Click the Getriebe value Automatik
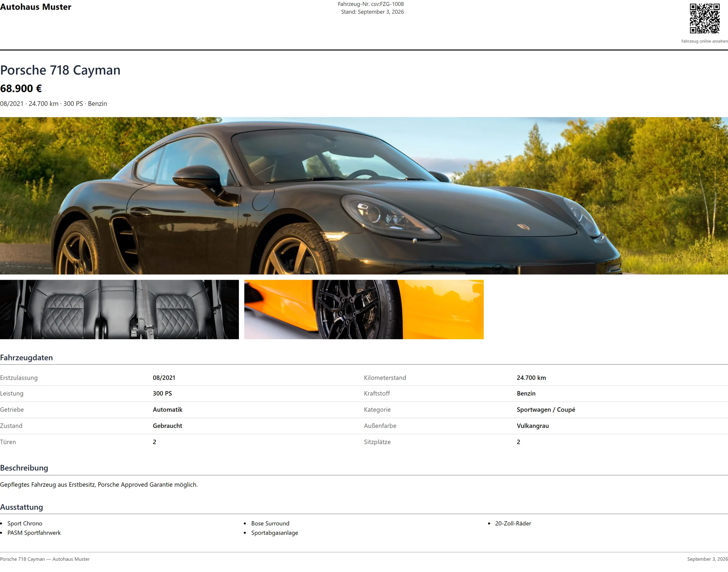 (167, 410)
